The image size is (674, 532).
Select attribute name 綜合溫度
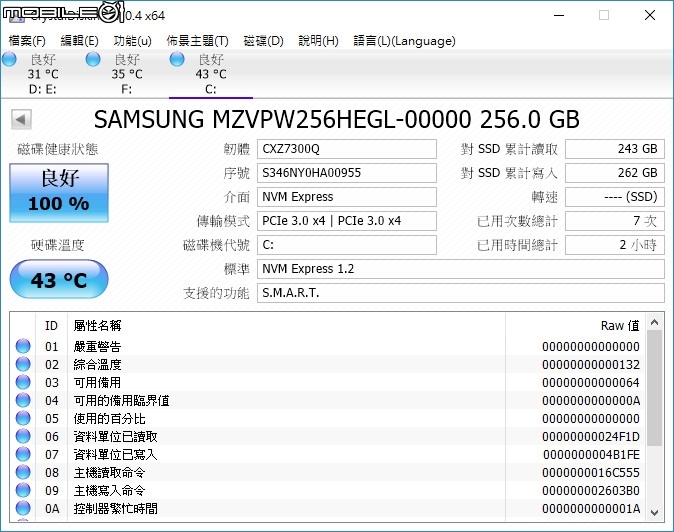(98, 364)
